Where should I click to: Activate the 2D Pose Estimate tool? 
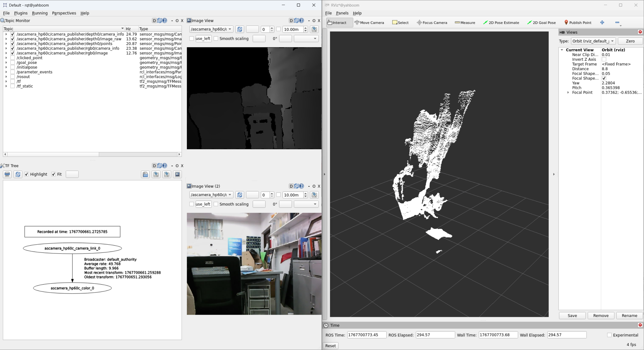(x=501, y=23)
